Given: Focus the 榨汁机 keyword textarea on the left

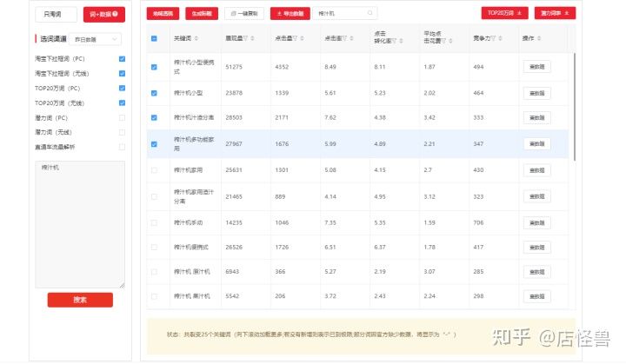Looking at the screenshot, I should (x=80, y=224).
